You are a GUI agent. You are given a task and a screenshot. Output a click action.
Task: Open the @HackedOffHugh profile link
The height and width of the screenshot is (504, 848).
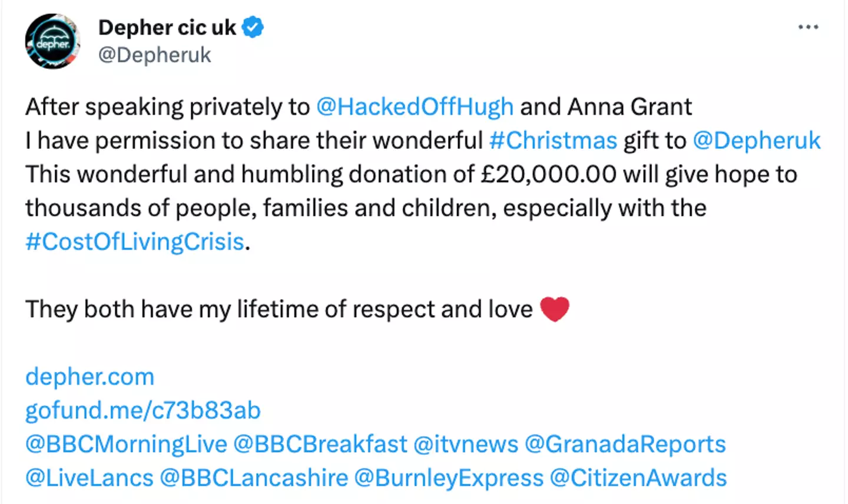pos(415,107)
